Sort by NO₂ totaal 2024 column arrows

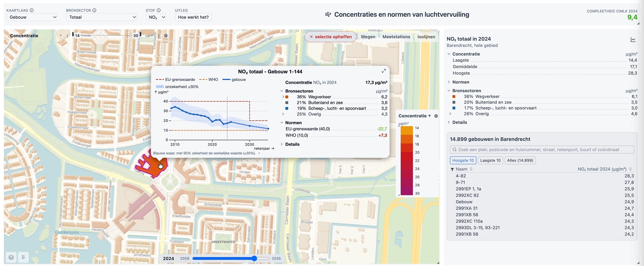(630, 169)
